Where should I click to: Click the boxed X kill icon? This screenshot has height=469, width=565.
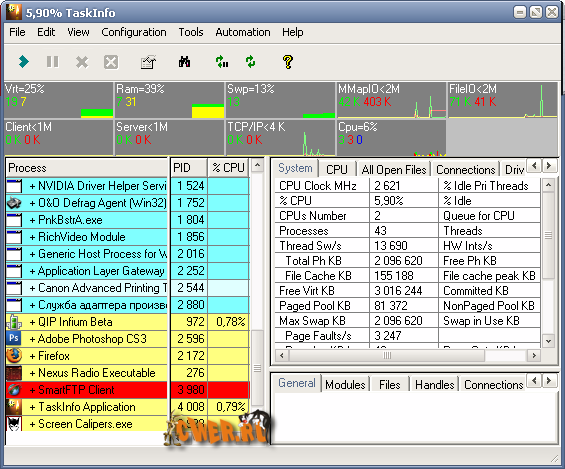tap(111, 62)
